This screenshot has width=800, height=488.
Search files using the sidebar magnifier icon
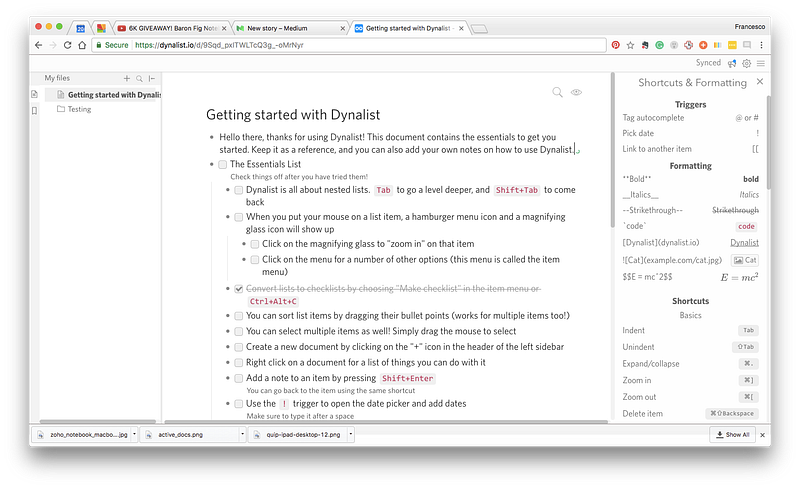139,78
